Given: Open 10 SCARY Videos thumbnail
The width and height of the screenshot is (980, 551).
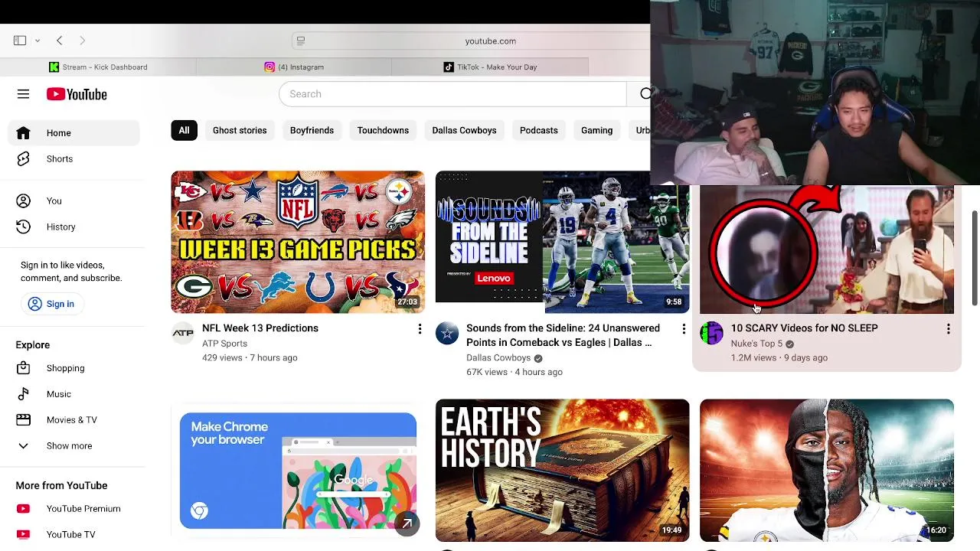Looking at the screenshot, I should tap(826, 249).
